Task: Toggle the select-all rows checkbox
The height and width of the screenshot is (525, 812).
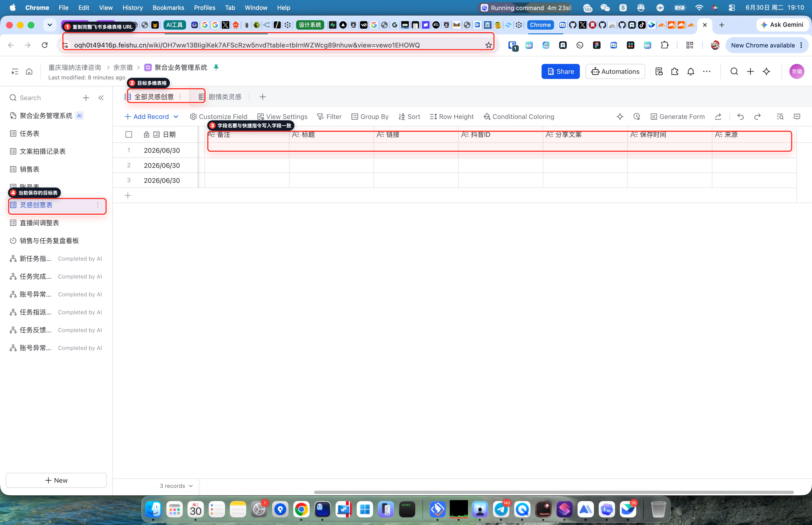Action: (x=129, y=135)
